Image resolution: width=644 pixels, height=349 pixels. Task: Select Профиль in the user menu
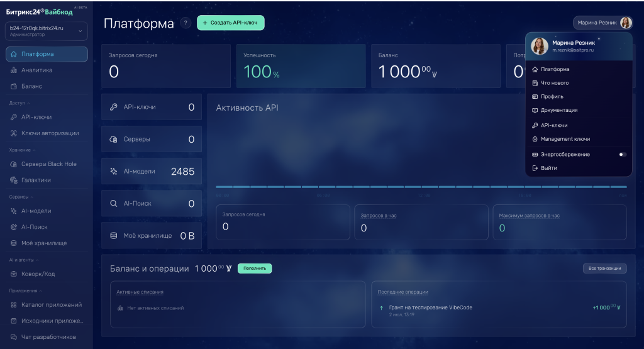click(x=552, y=96)
